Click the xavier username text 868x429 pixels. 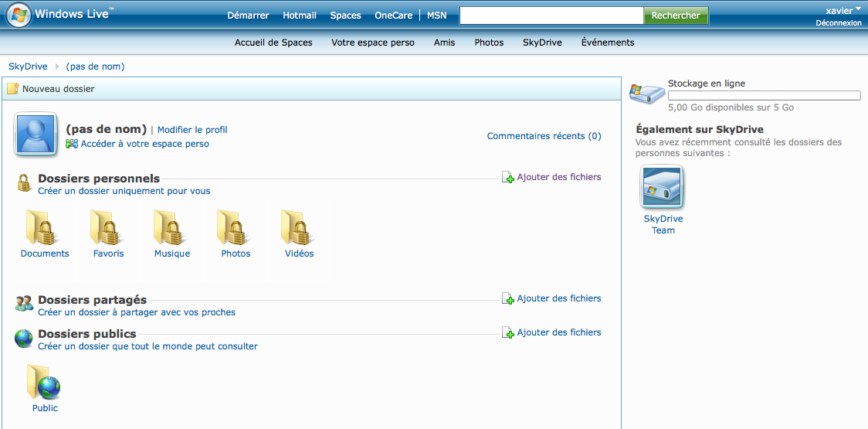pos(839,11)
